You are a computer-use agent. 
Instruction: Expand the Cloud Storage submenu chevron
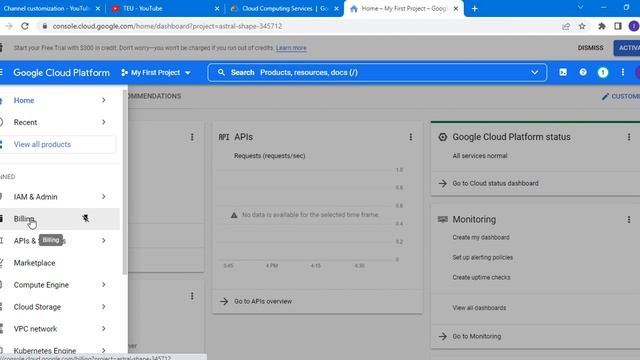click(x=104, y=307)
